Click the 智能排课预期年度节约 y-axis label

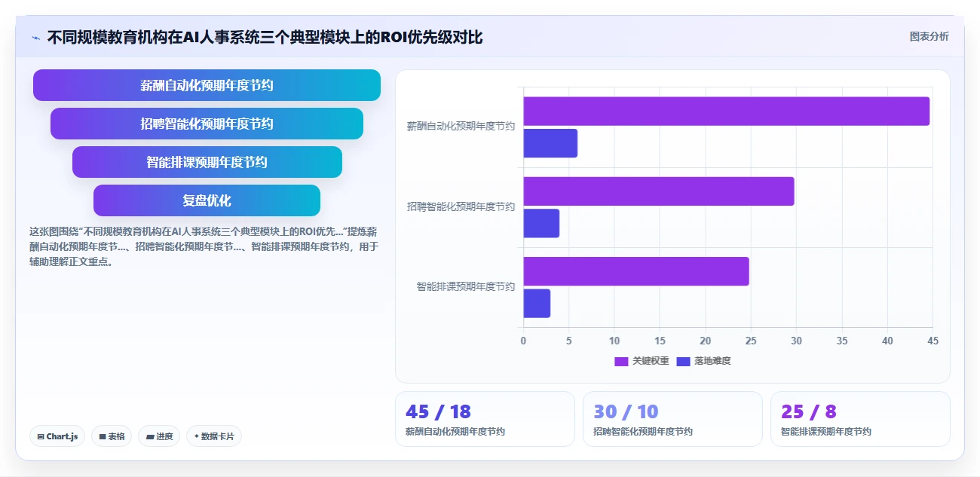(x=466, y=286)
